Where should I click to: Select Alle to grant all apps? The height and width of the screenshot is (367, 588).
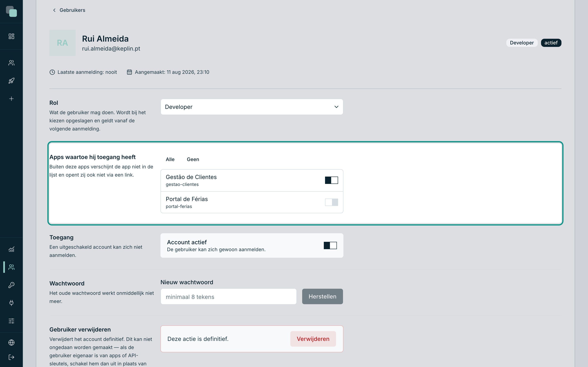170,159
